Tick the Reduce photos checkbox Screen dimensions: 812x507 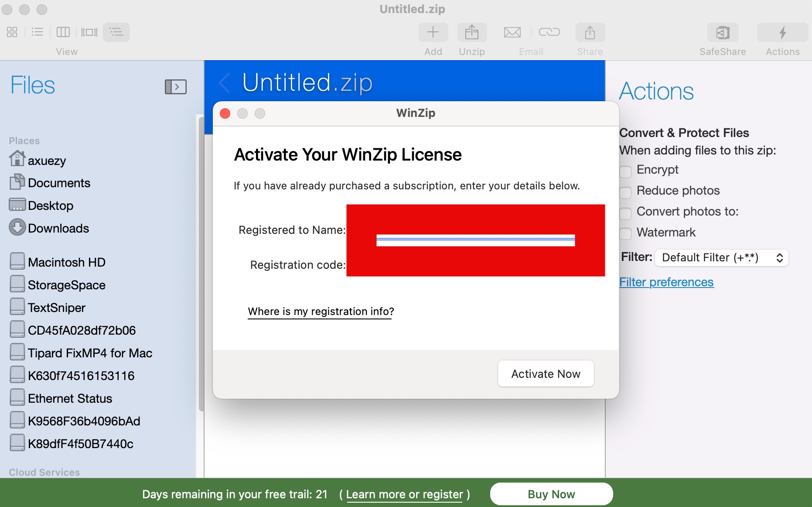626,192
